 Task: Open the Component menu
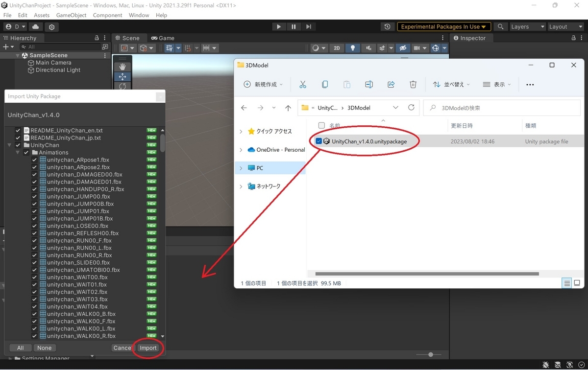108,15
